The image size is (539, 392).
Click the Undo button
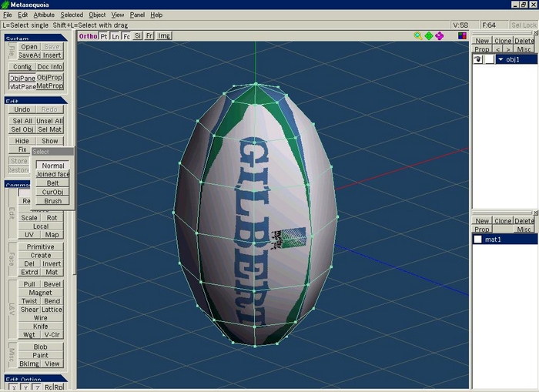[x=22, y=109]
